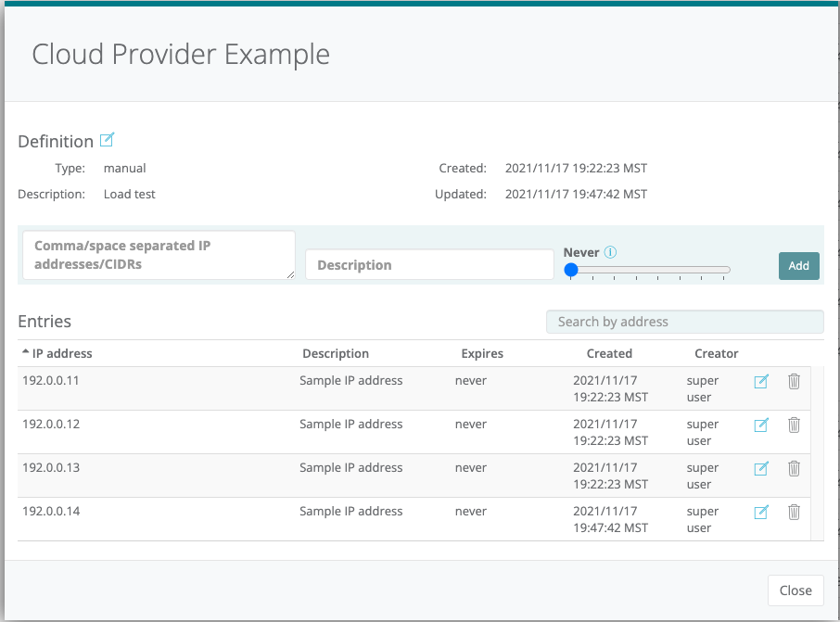This screenshot has width=840, height=622.
Task: Show expiration info tooltip icon next to Never
Action: pos(611,252)
